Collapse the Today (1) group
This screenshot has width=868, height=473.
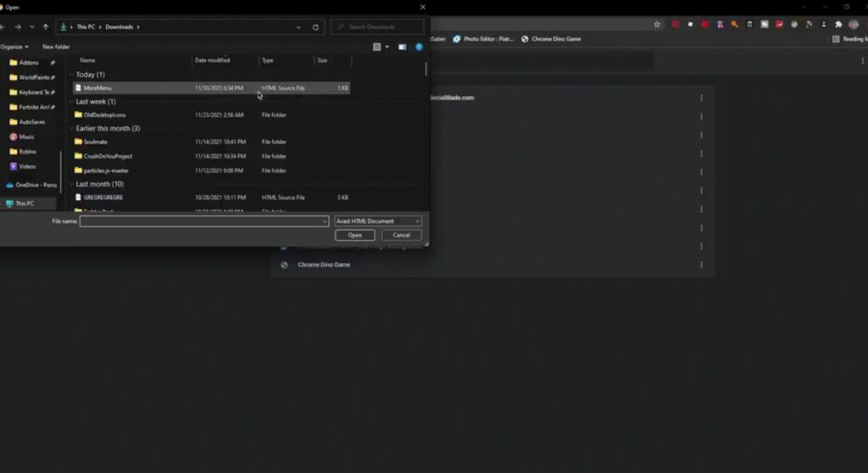point(71,75)
